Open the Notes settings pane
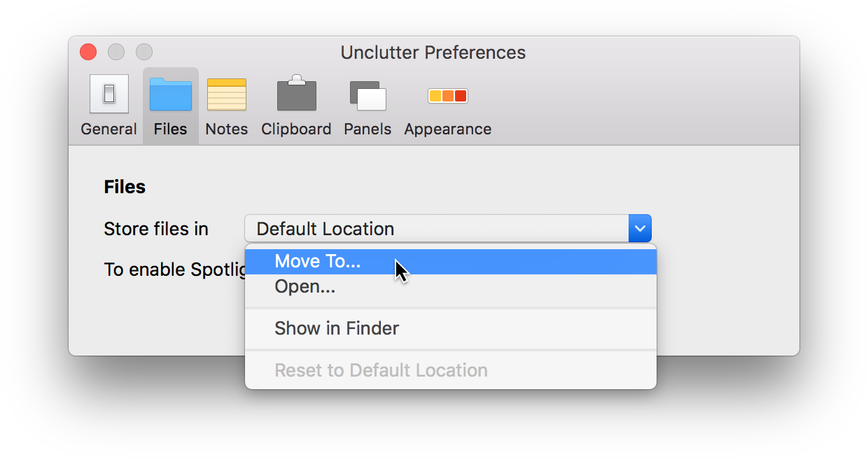 226,104
